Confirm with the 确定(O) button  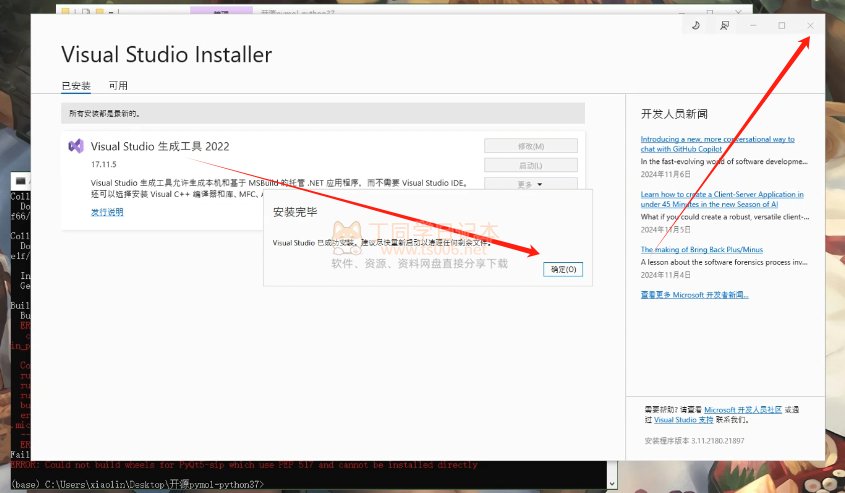[x=563, y=269]
